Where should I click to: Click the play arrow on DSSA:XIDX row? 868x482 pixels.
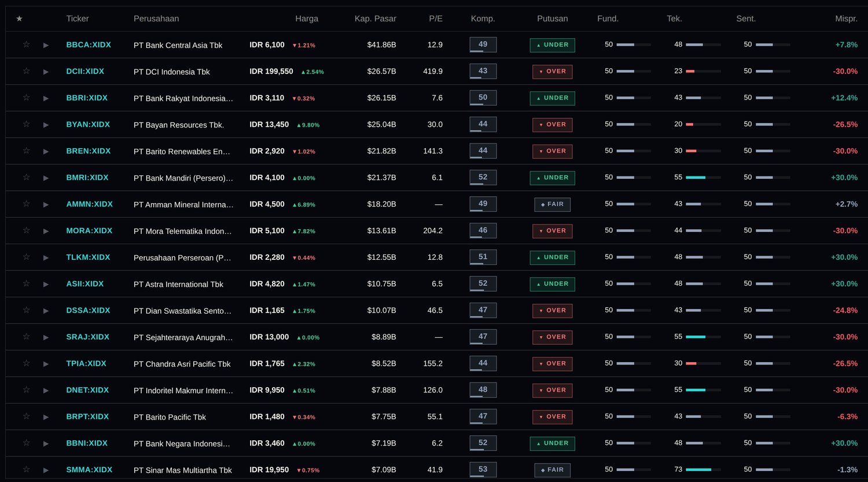tap(46, 311)
